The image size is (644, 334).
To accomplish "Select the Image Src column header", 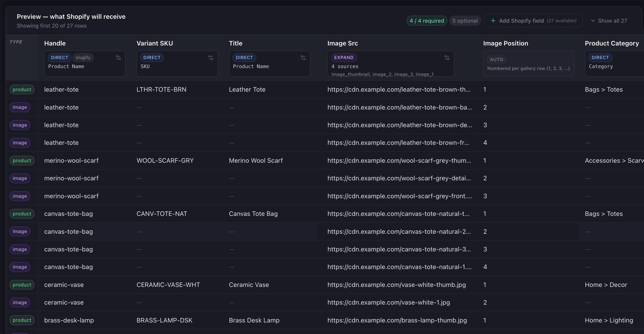I will coord(343,43).
